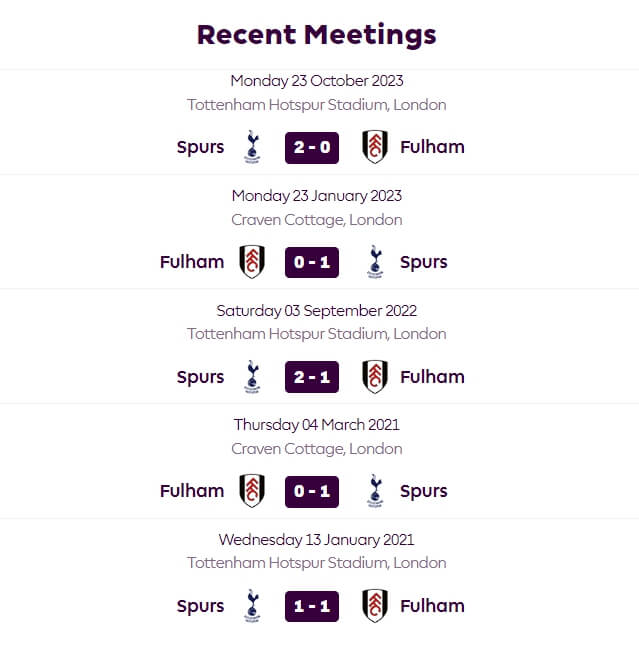Click Spurs crest in October 2023 match
The width and height of the screenshot is (639, 648).
pyautogui.click(x=252, y=147)
